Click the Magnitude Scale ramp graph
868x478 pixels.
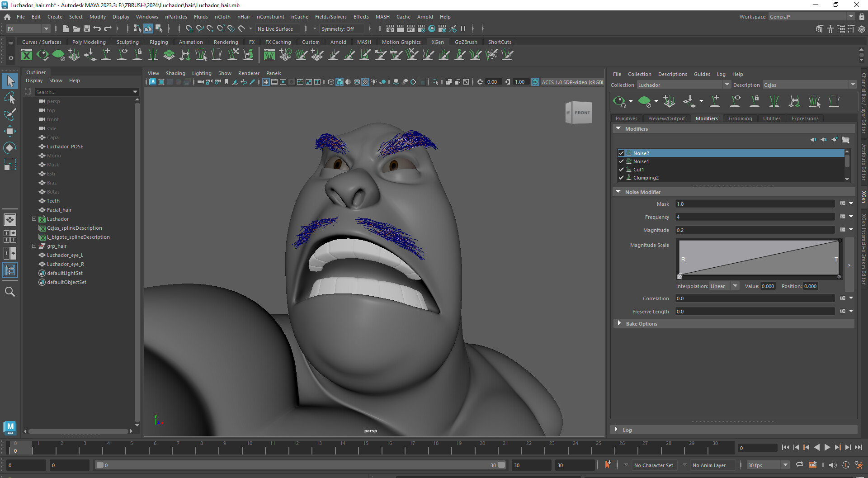759,258
